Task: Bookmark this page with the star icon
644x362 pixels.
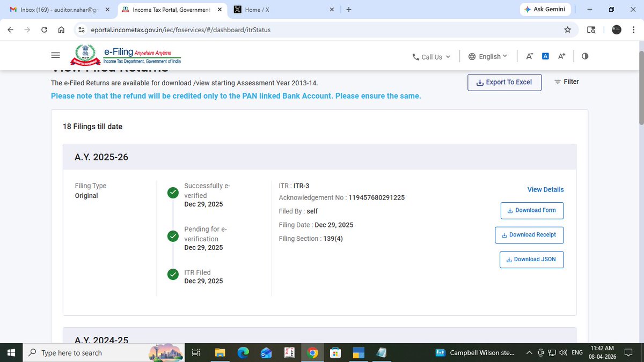Action: [x=567, y=30]
